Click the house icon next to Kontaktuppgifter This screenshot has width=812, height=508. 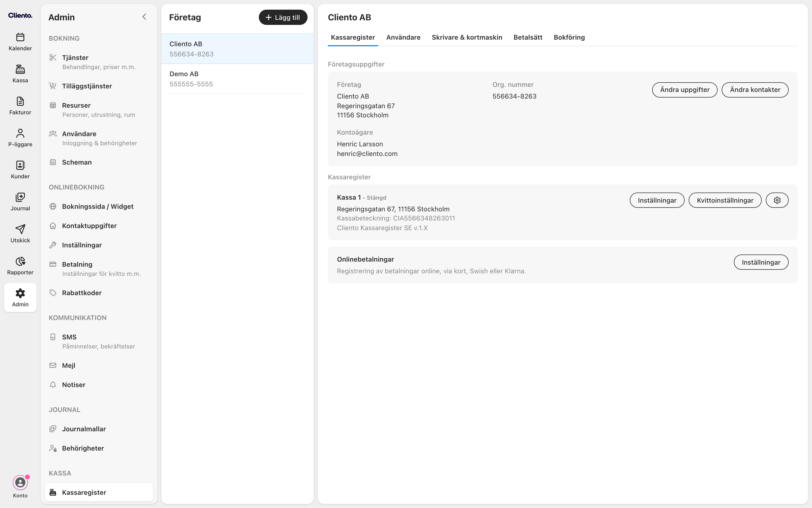point(53,226)
